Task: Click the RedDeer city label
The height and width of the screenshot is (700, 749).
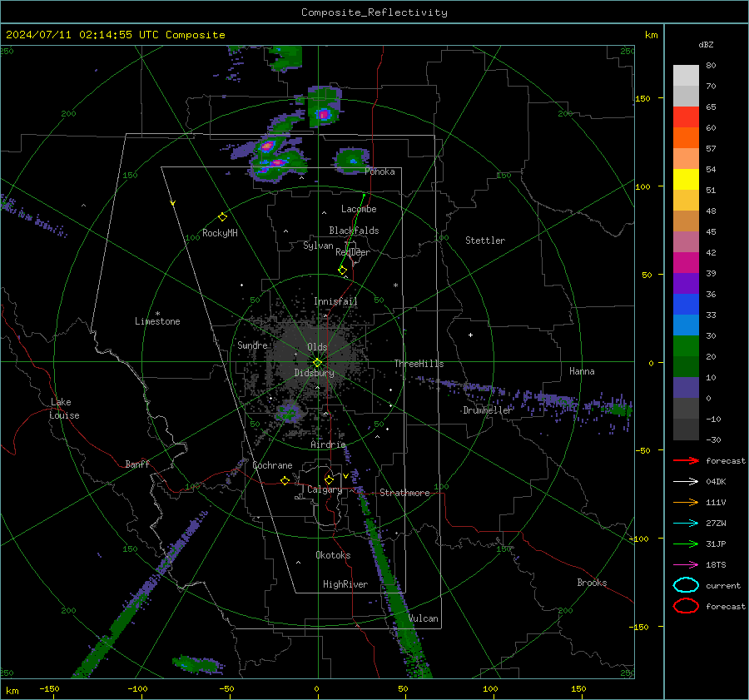Action: pos(353,252)
